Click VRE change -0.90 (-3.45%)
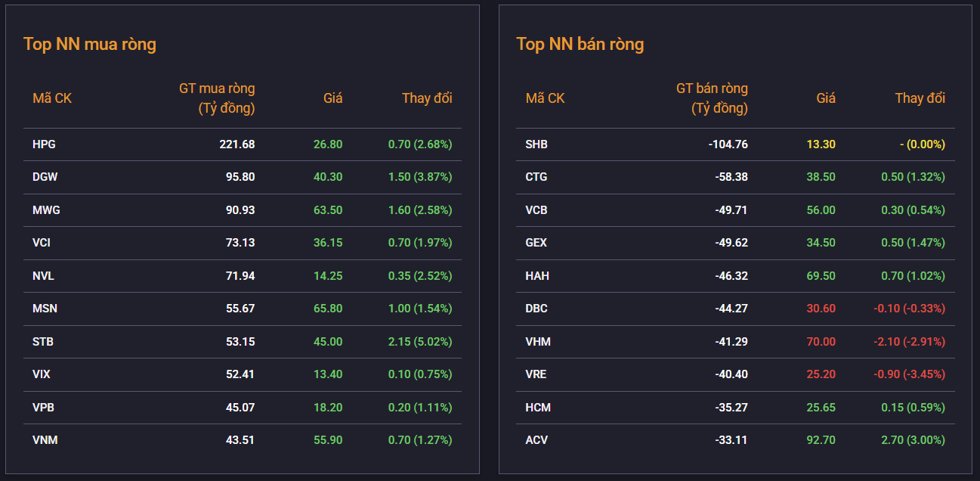 pos(910,374)
